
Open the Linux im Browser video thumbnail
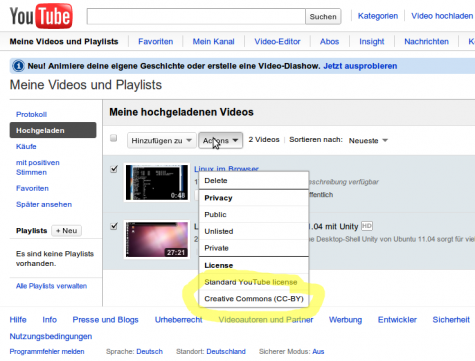(157, 182)
